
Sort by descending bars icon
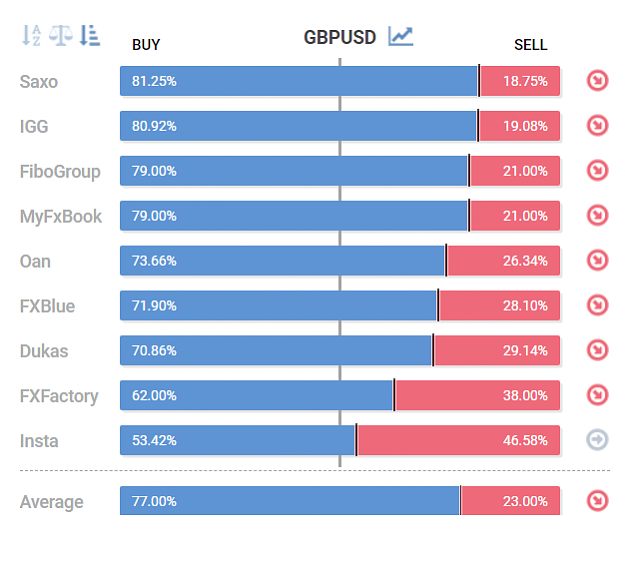click(90, 35)
